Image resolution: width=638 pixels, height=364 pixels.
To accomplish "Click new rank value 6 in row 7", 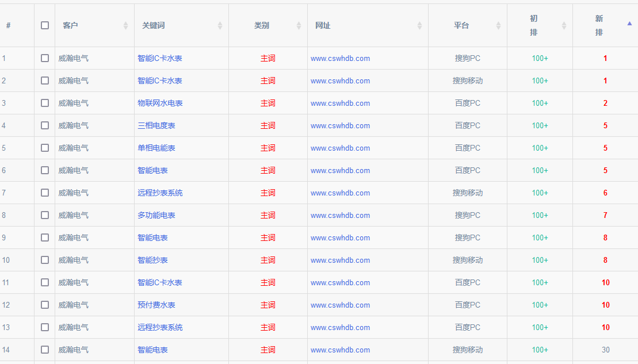I will tap(605, 193).
